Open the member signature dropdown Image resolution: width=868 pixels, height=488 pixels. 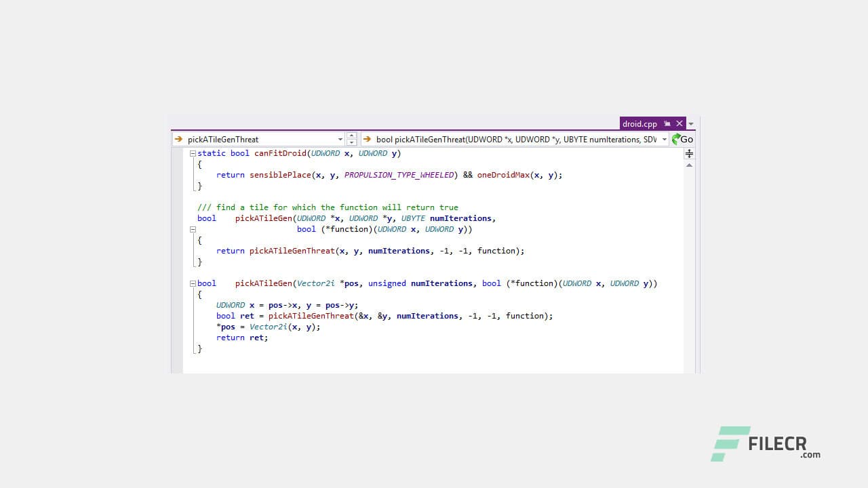click(x=665, y=139)
